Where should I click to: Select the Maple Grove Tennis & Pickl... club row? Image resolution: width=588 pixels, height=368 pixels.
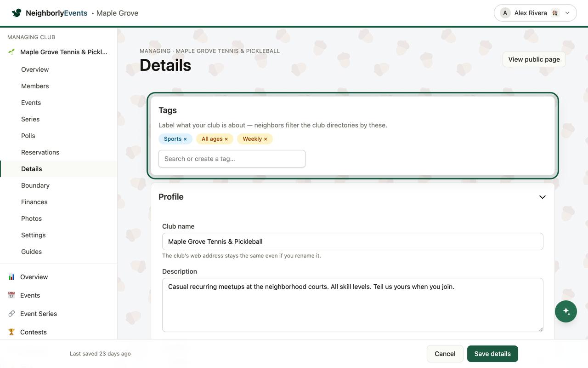(58, 52)
